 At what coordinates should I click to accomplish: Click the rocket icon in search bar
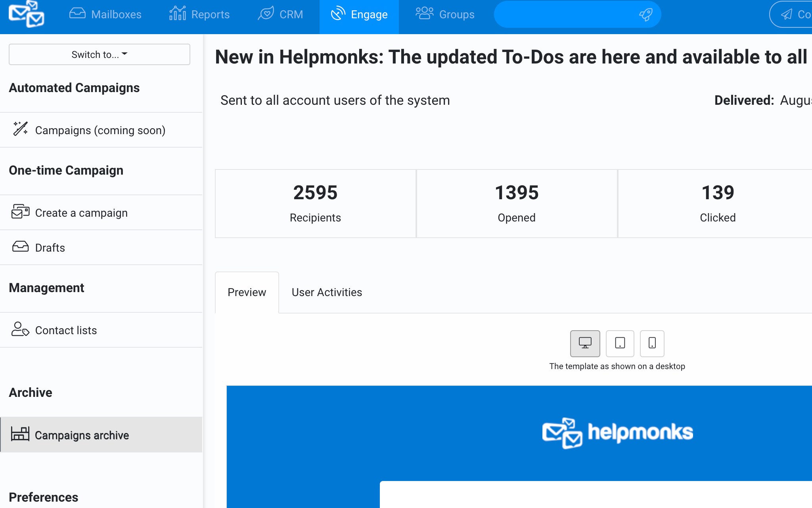(x=645, y=15)
